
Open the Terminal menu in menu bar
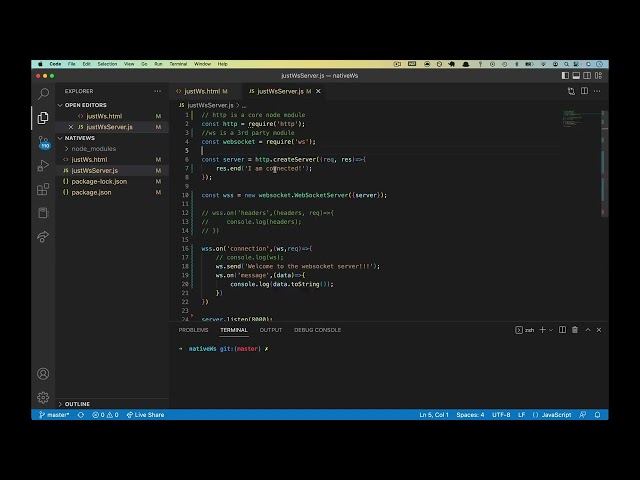[x=178, y=64]
